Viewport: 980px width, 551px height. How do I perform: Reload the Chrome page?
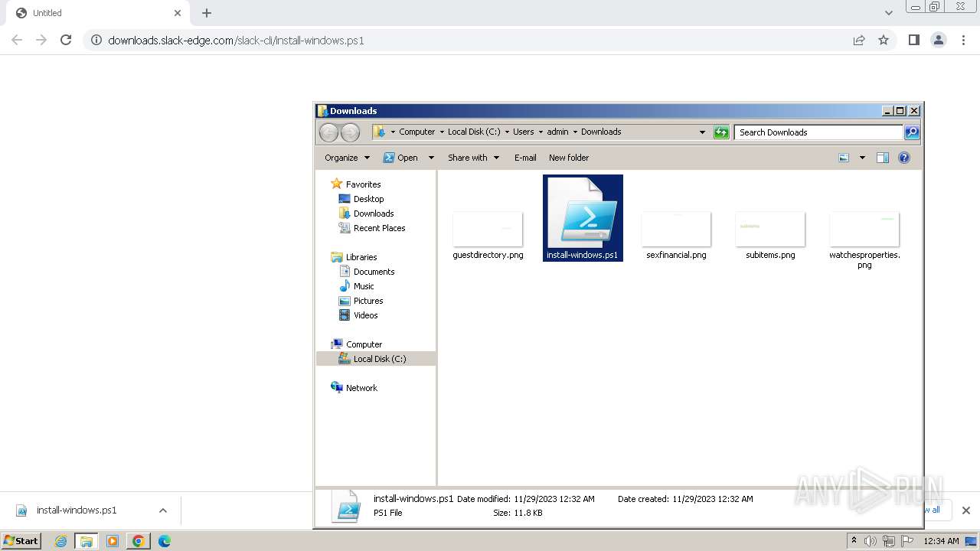(66, 40)
